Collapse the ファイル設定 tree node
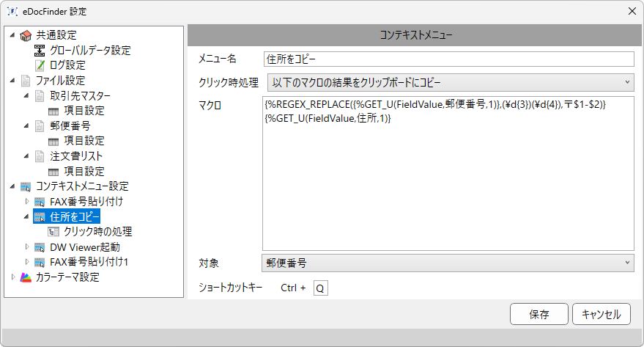 click(x=12, y=81)
